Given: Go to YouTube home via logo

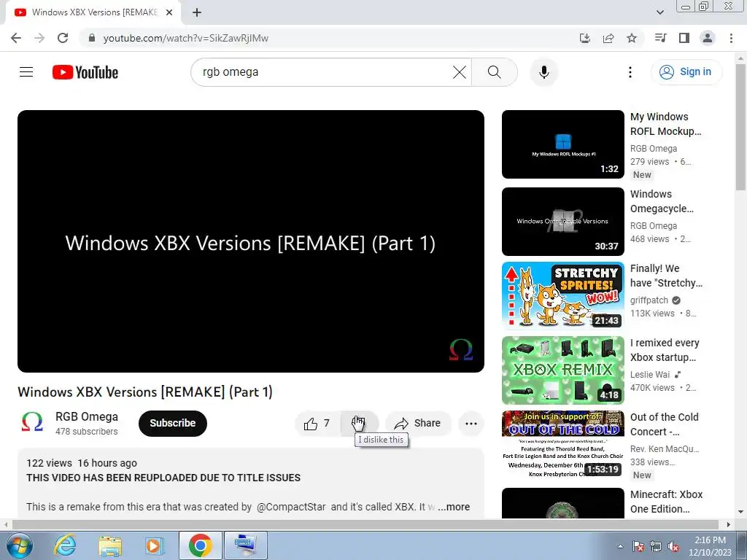Looking at the screenshot, I should (x=85, y=72).
